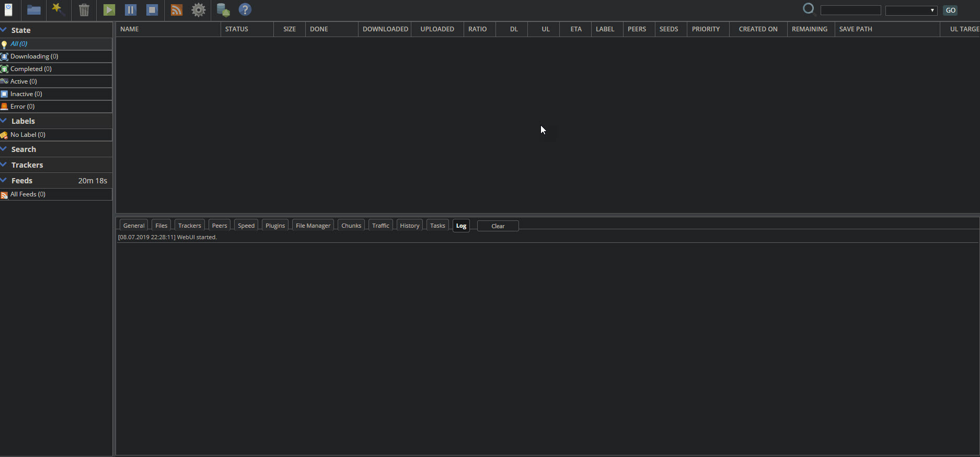The image size is (980, 457).
Task: Select the All Feeds (0) entry
Action: [56, 194]
